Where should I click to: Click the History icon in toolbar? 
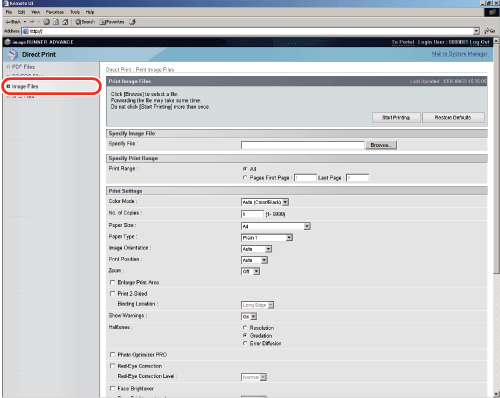pyautogui.click(x=133, y=22)
